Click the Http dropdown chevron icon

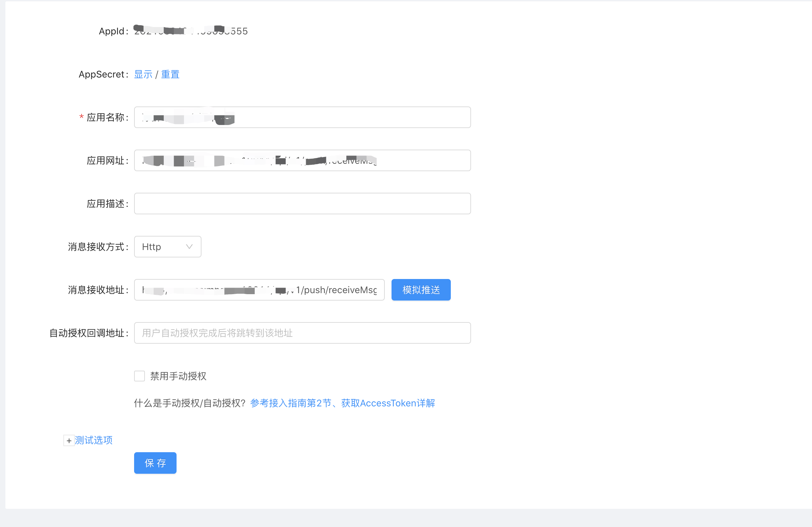[x=189, y=246]
